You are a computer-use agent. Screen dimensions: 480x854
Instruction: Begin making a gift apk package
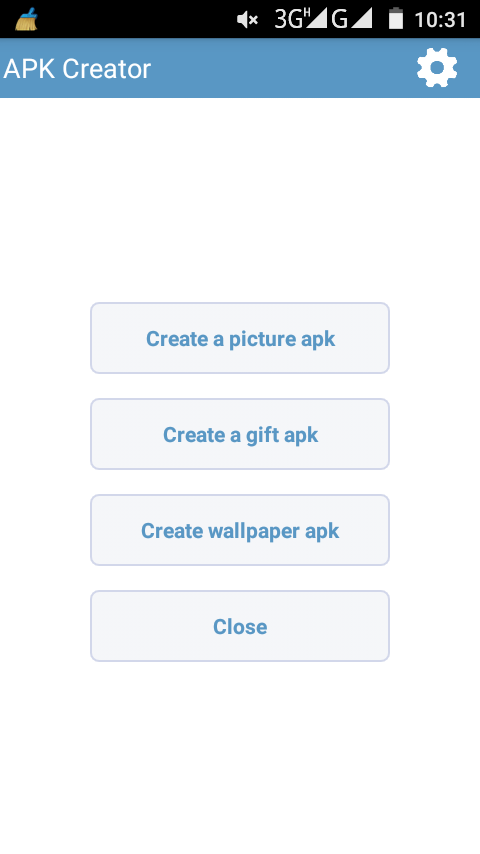click(x=240, y=434)
